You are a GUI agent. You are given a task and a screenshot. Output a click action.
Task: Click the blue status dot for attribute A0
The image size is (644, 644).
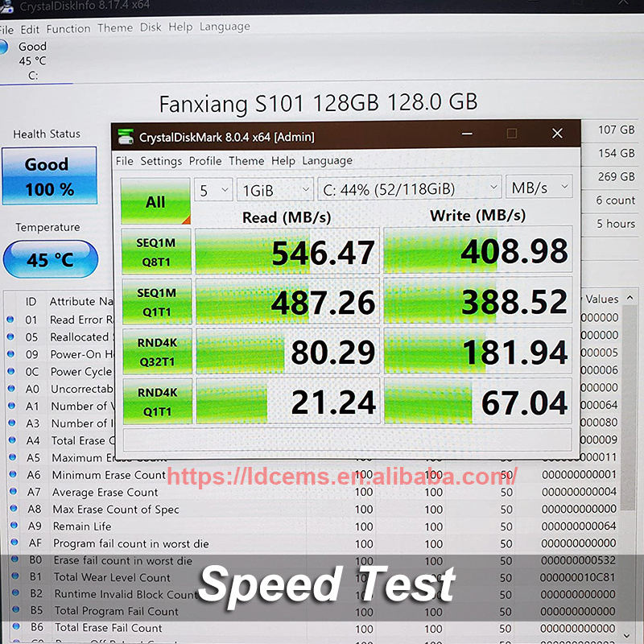tap(11, 388)
